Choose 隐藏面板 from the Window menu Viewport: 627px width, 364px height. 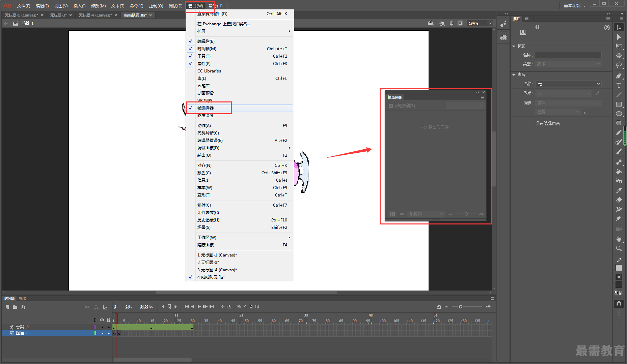240,245
